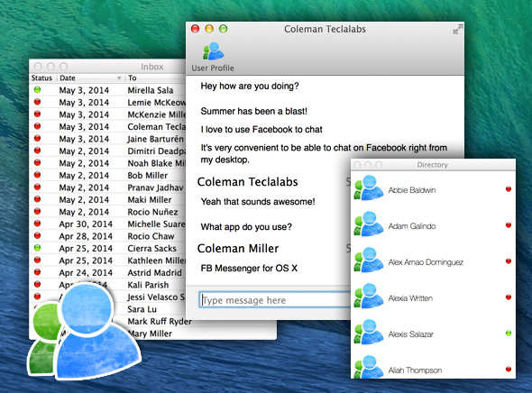
Task: Close the Coleman Teclalabs chat window
Action: coord(195,29)
